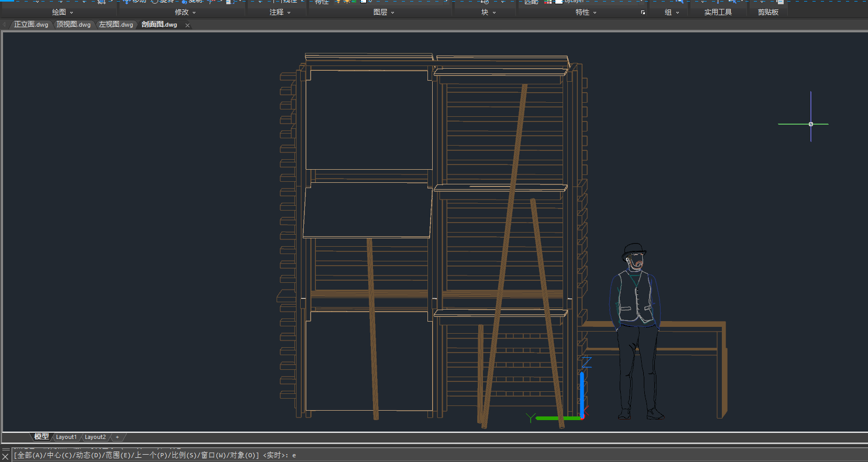This screenshot has width=868, height=462.
Task: Click the 实用工具 panel label
Action: 718,12
